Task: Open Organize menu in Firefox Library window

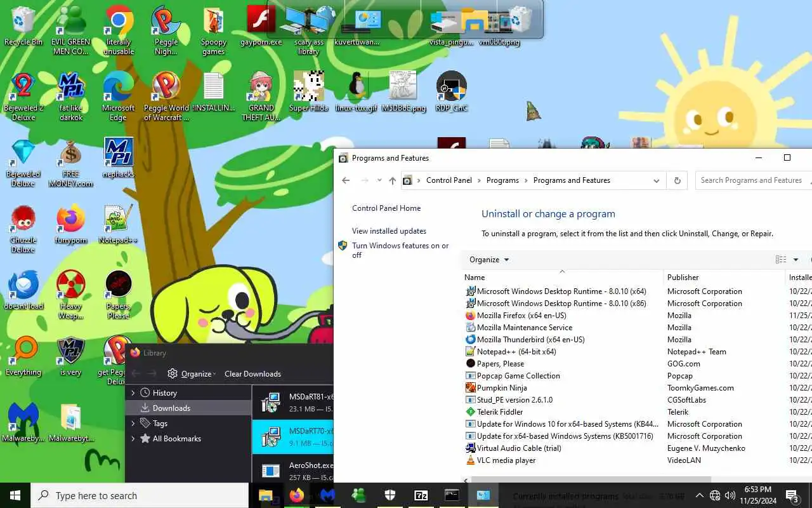Action: pyautogui.click(x=192, y=374)
